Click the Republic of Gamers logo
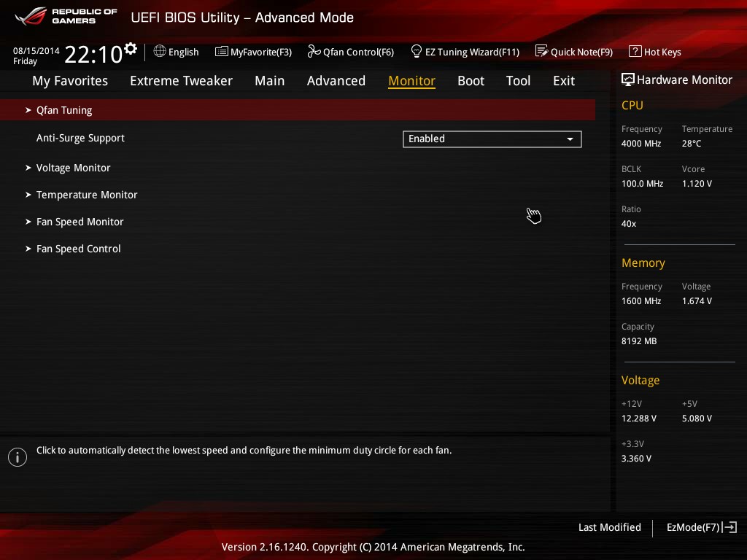This screenshot has width=747, height=560. tap(66, 16)
